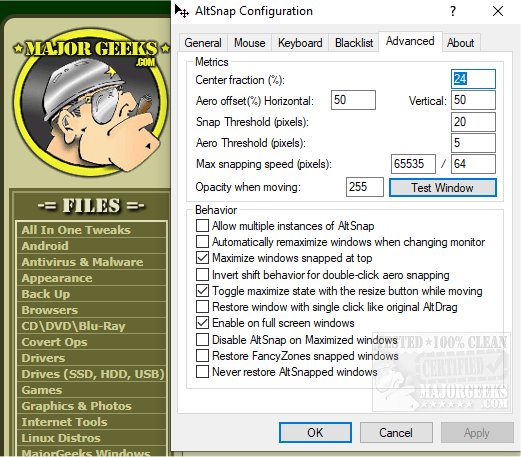The width and height of the screenshot is (521, 457).
Task: Click the Snap Threshold pixels field
Action: click(473, 122)
